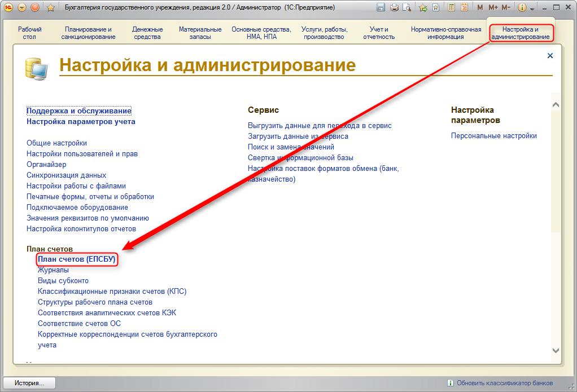Screen dimensions: 577x392
Task: Click the document with star icon
Action: click(436, 7)
